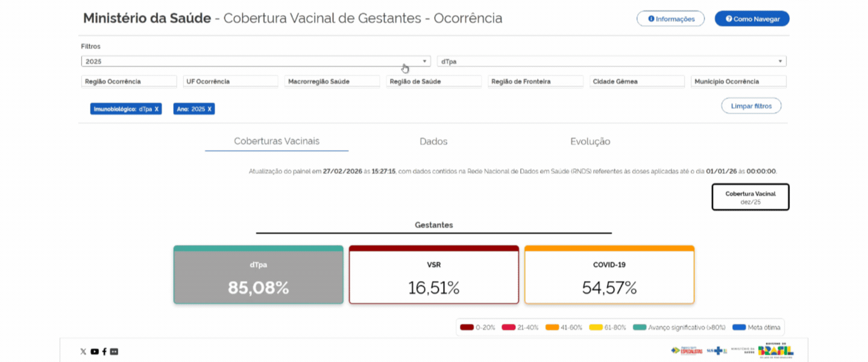Click the dark red 0-20% legend swatch

click(x=467, y=328)
